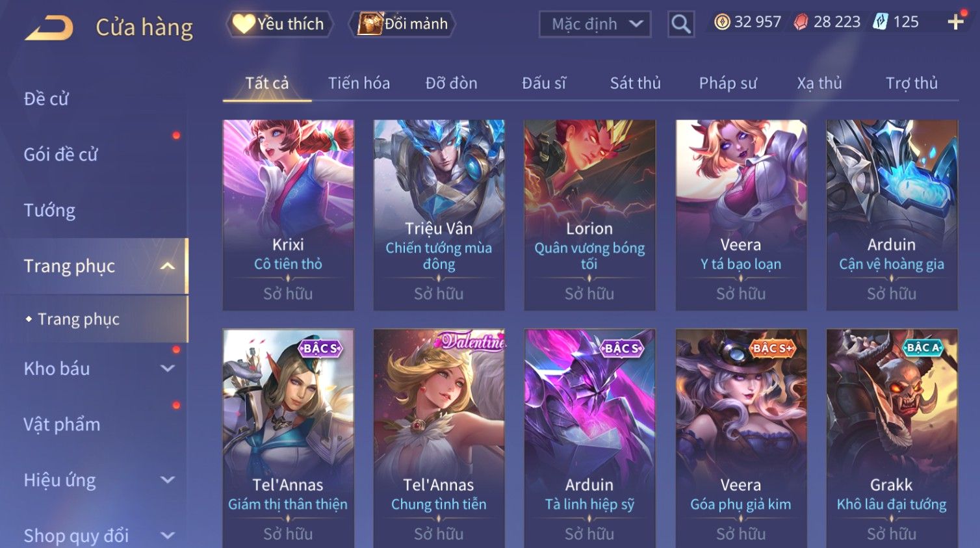980x548 pixels.
Task: Collapse the Trang phục sidebar section
Action: (168, 266)
